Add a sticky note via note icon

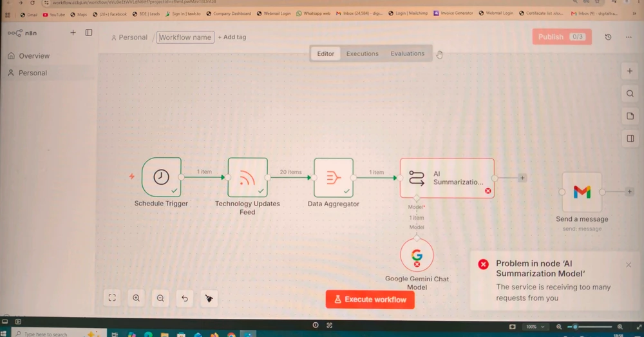(630, 116)
